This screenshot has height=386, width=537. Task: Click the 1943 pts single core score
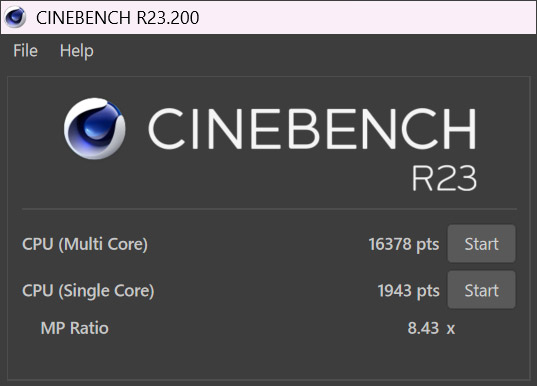[x=408, y=291]
